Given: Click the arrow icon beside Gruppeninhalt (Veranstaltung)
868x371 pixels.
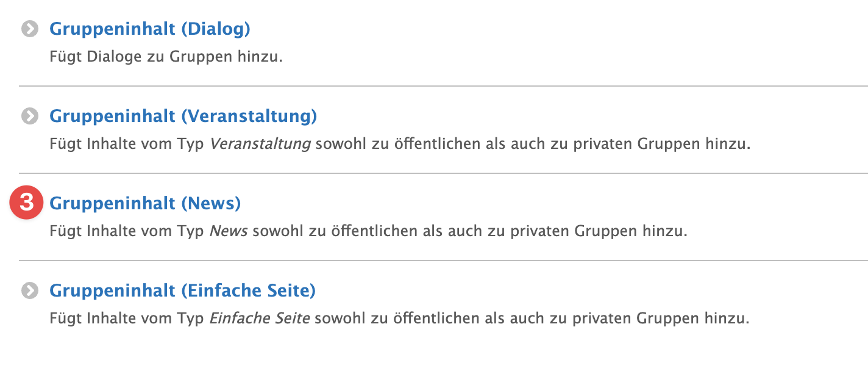Looking at the screenshot, I should (x=29, y=117).
